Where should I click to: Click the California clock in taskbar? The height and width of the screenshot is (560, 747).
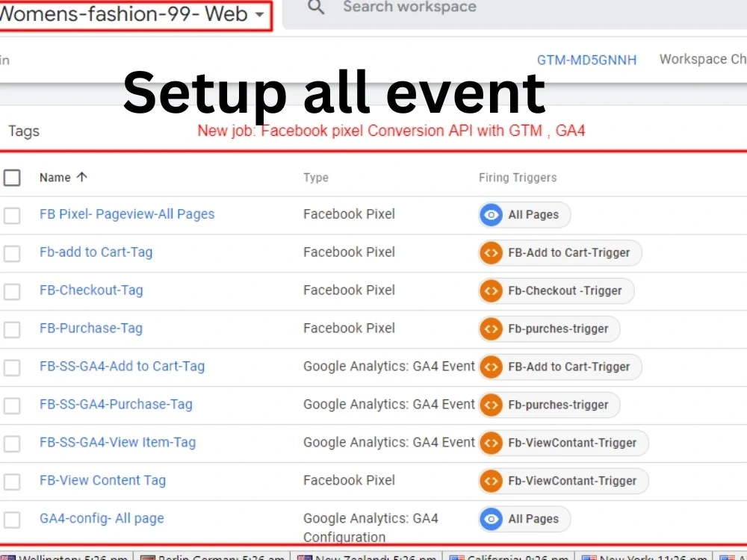pos(509,556)
